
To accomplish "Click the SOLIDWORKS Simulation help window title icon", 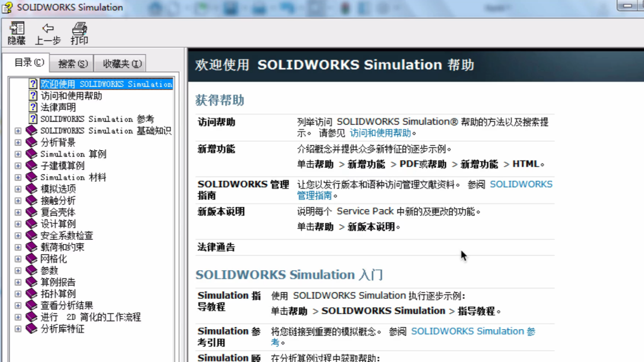I will (x=8, y=8).
